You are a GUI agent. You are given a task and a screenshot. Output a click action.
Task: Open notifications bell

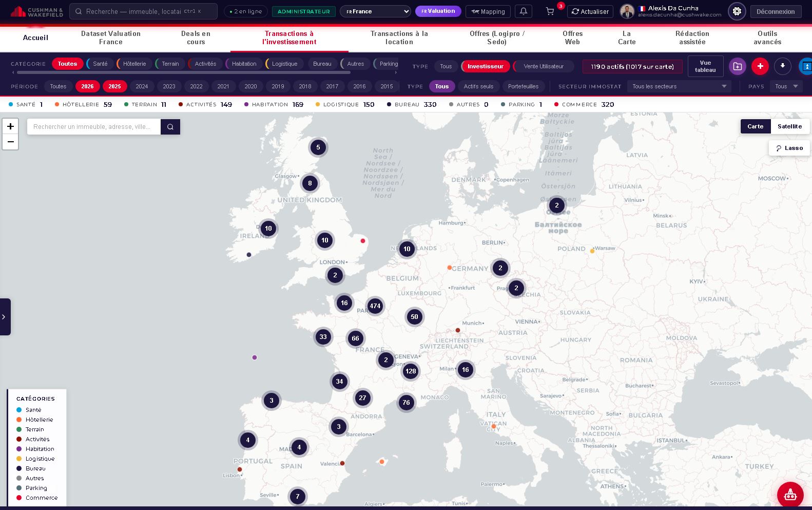[x=524, y=11]
